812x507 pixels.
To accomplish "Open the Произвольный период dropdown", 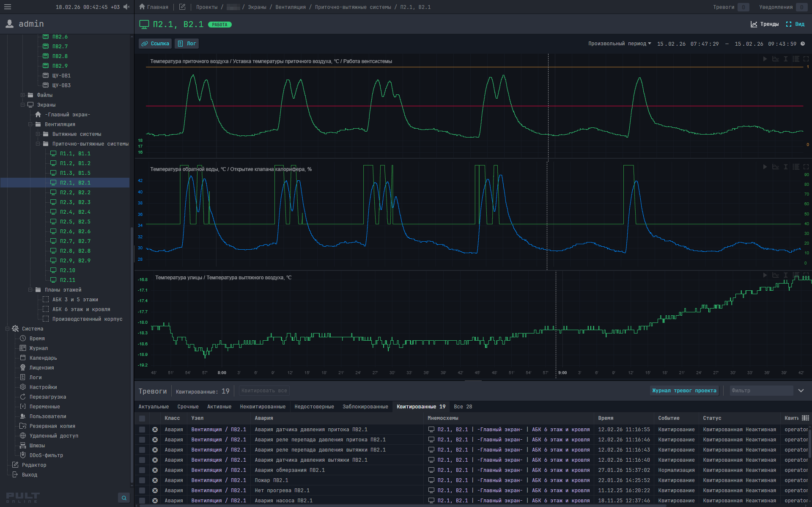I will 620,44.
